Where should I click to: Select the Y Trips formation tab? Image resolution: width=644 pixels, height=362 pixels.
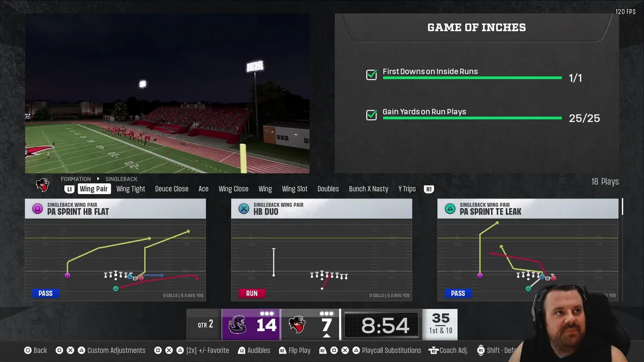pyautogui.click(x=407, y=189)
